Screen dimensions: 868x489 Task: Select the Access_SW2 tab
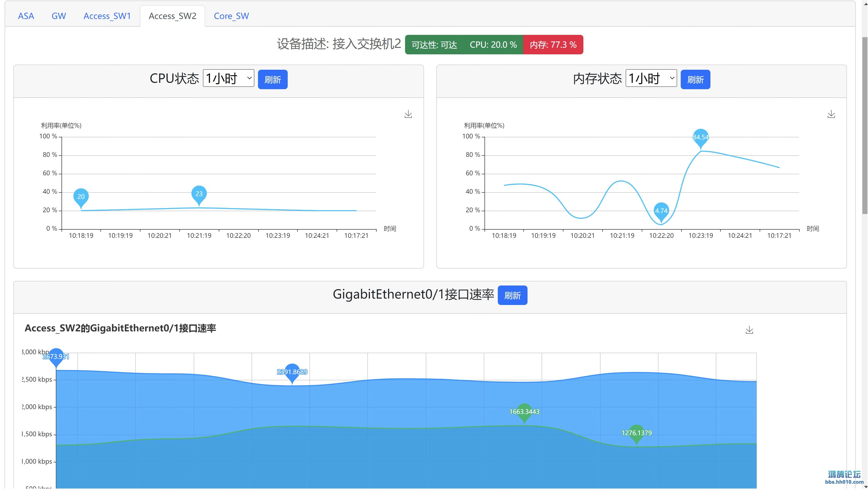pos(172,16)
